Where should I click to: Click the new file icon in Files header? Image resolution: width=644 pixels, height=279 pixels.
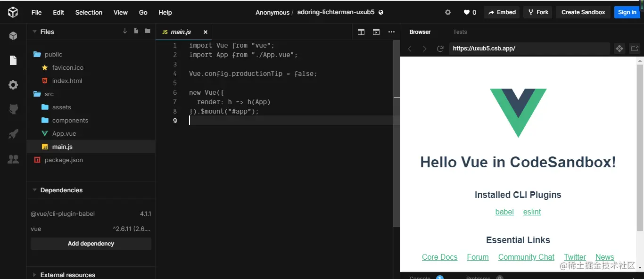[136, 31]
